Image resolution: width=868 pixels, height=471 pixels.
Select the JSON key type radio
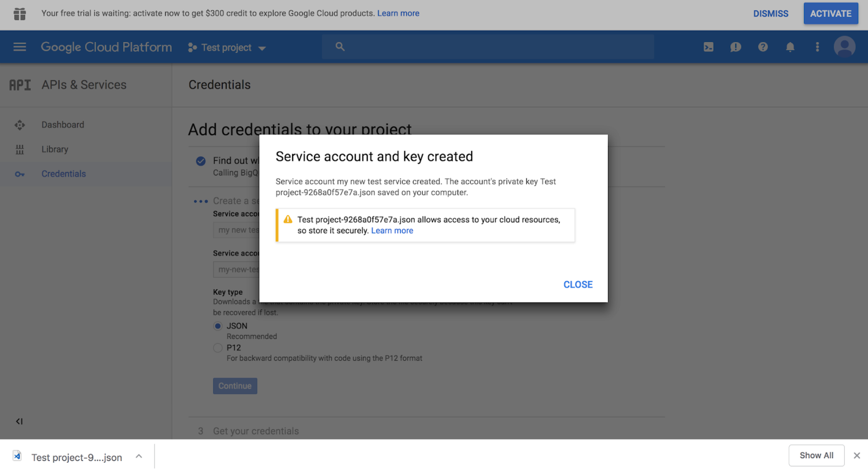point(218,326)
